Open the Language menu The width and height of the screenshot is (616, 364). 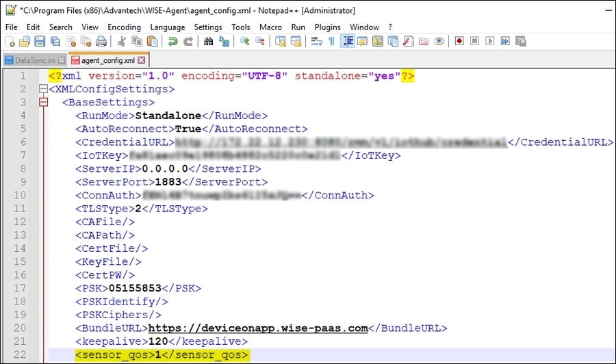pyautogui.click(x=168, y=27)
